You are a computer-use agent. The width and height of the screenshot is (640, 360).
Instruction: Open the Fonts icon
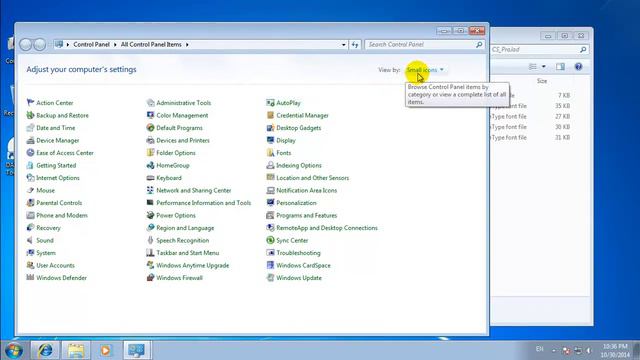[x=270, y=153]
